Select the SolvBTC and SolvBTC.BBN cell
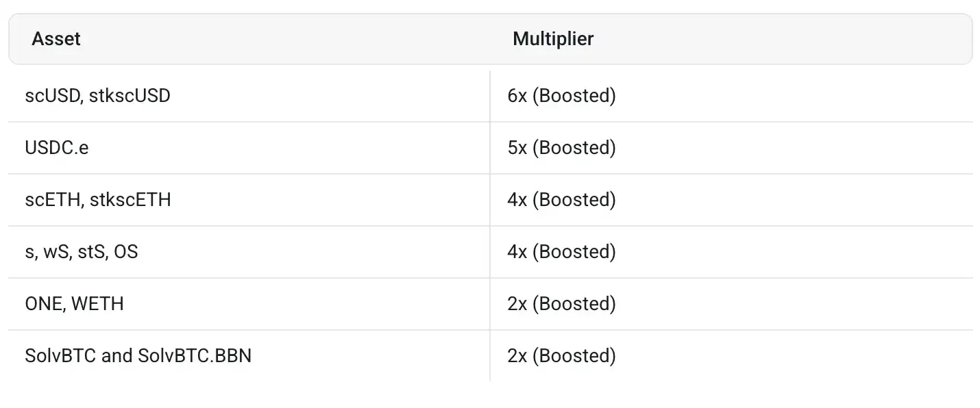Image resolution: width=980 pixels, height=408 pixels. (x=138, y=356)
